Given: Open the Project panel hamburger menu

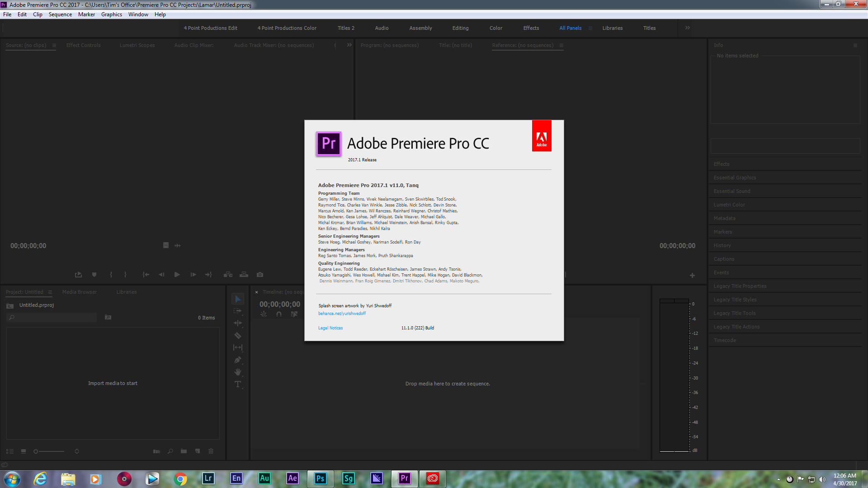Looking at the screenshot, I should (50, 292).
